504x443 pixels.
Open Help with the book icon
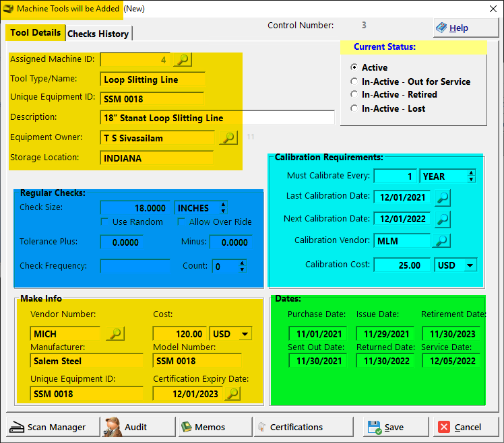(461, 28)
